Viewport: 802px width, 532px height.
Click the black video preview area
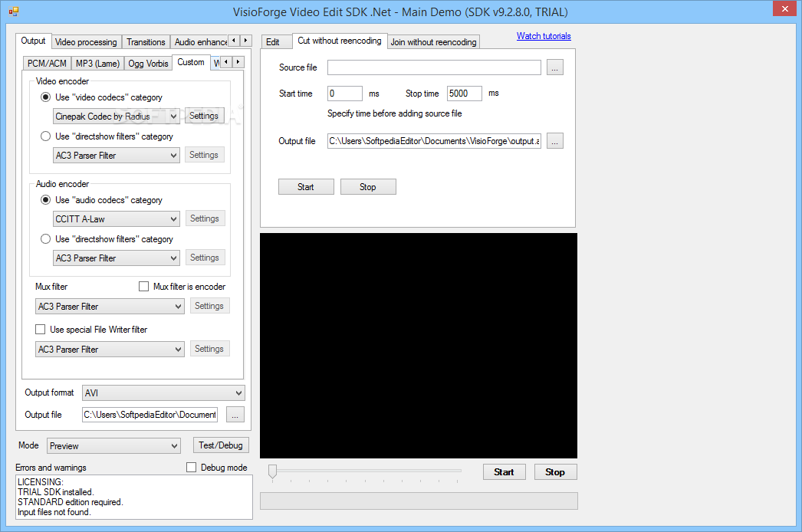click(x=419, y=346)
